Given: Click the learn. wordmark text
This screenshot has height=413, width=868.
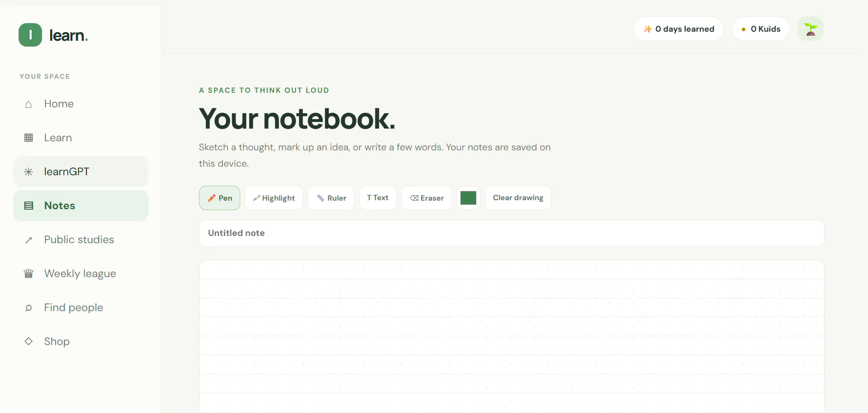Looking at the screenshot, I should click(69, 35).
